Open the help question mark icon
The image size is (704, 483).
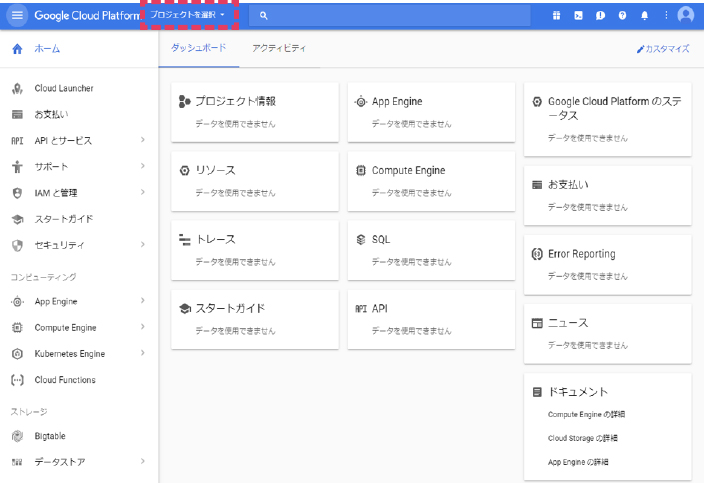coord(622,16)
